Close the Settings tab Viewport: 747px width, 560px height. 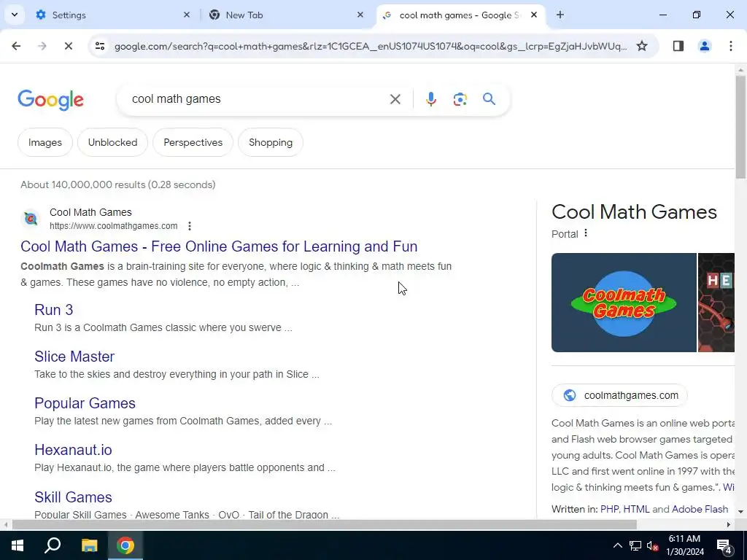click(x=186, y=15)
